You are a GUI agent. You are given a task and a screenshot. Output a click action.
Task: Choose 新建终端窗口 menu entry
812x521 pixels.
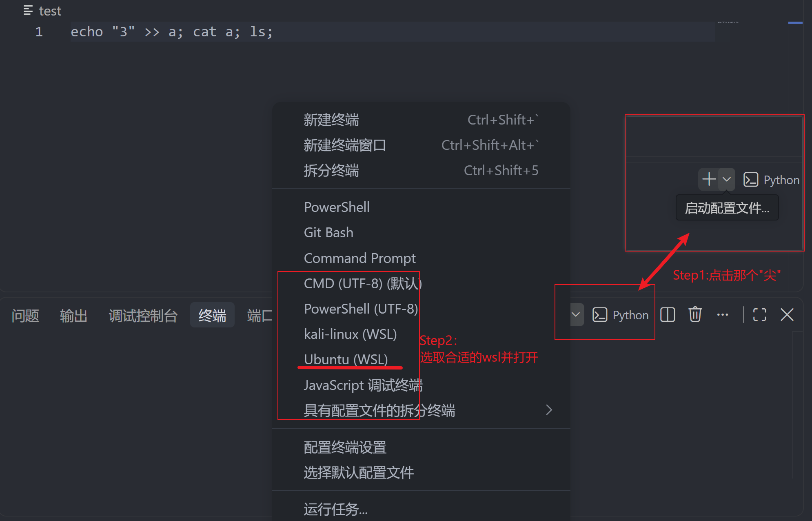[421, 145]
